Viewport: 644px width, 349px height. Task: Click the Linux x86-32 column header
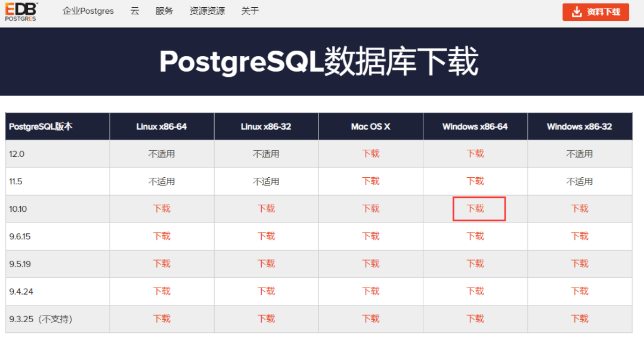click(x=266, y=126)
